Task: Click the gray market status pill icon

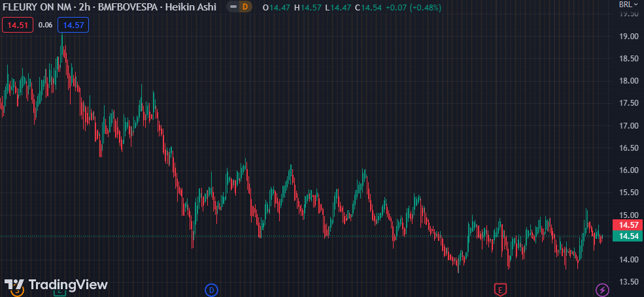Action: [x=233, y=7]
